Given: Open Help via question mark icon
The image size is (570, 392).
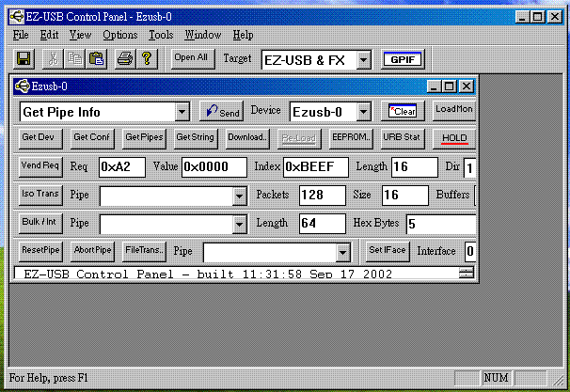Looking at the screenshot, I should 147,58.
